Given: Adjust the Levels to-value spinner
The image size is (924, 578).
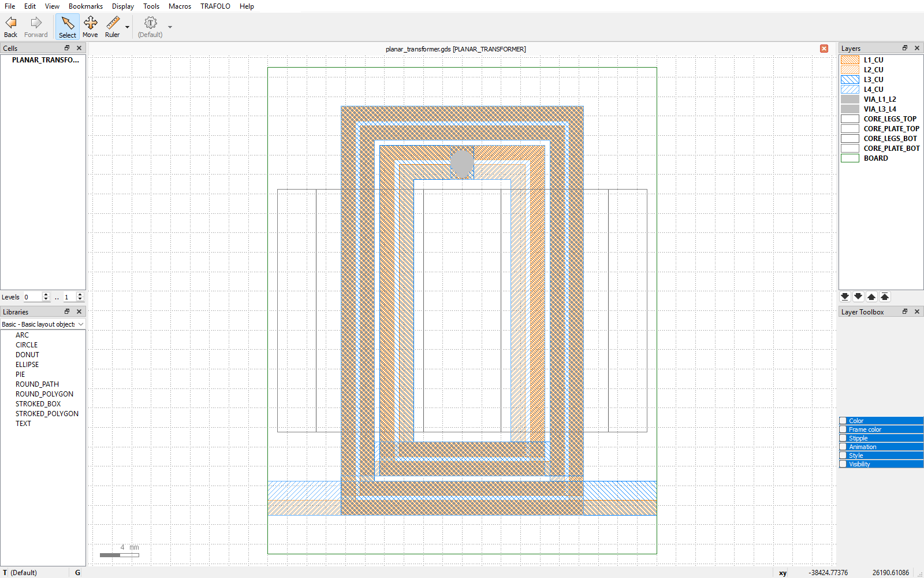Looking at the screenshot, I should 80,297.
